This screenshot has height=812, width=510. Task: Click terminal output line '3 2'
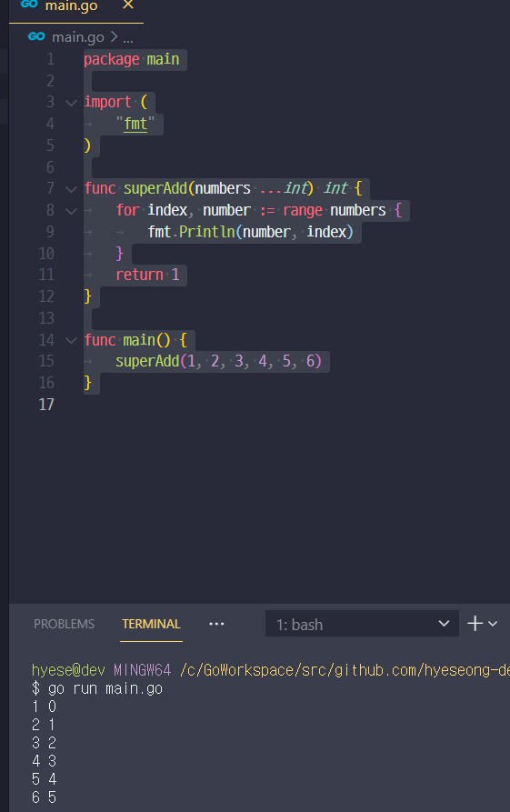[x=44, y=743]
